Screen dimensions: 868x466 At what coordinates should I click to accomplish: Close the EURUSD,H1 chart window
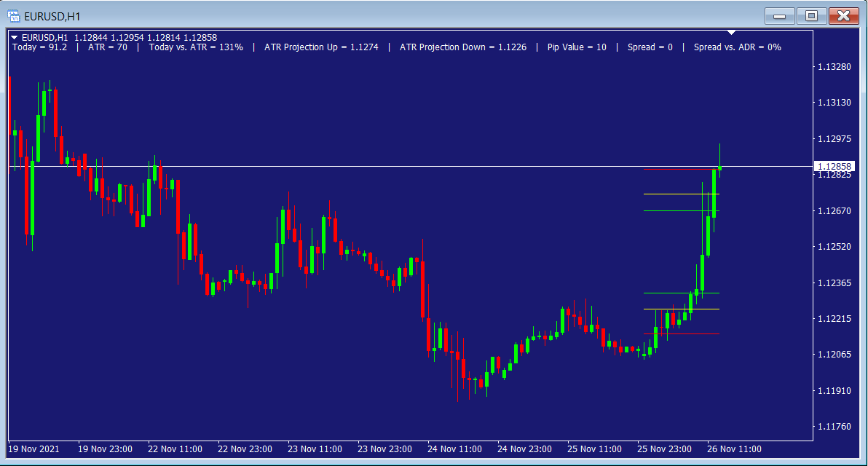click(x=844, y=15)
